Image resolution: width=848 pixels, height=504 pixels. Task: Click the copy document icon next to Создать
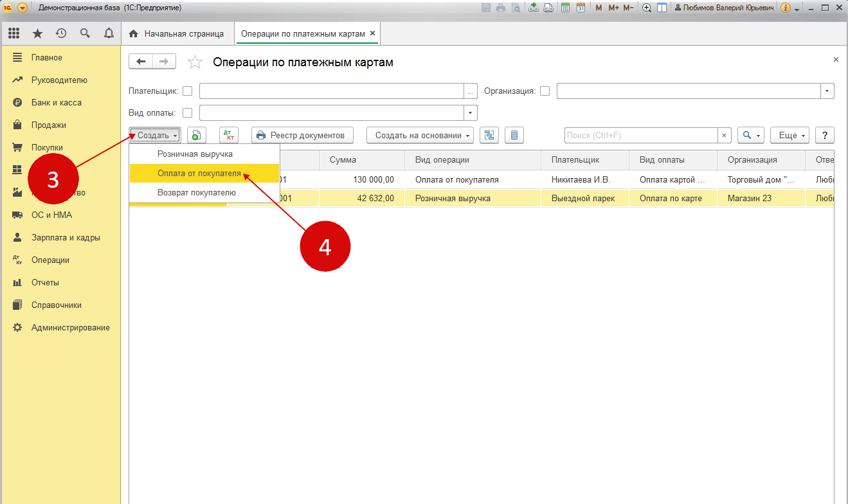pyautogui.click(x=196, y=135)
